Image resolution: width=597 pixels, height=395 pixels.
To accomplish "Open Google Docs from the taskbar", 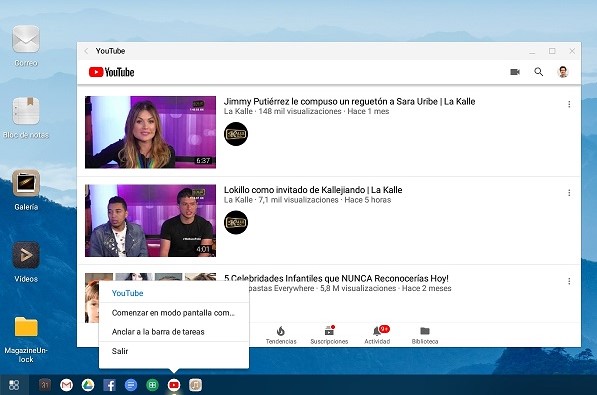I will (131, 385).
